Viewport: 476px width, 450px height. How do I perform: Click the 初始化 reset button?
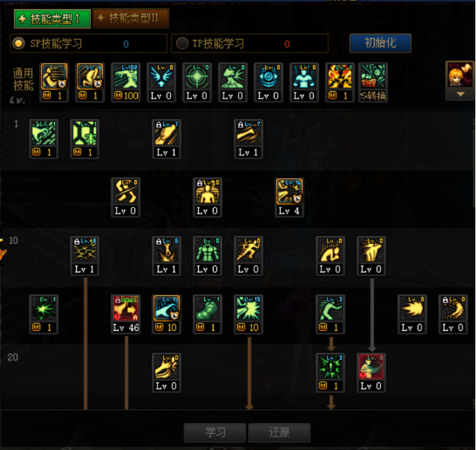point(381,43)
